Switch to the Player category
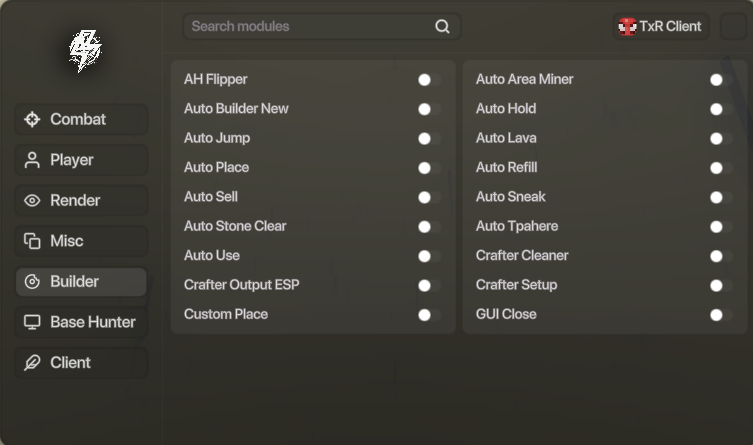The height and width of the screenshot is (445, 753). 81,160
